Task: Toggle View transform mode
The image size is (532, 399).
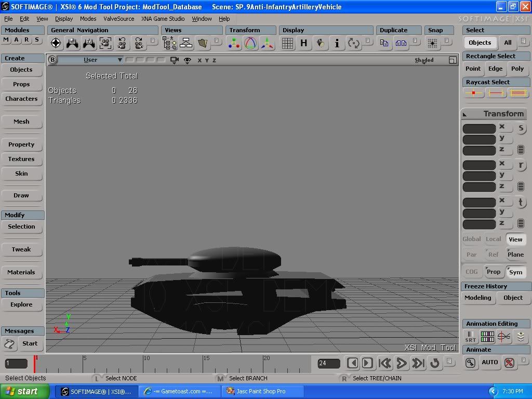Action: pyautogui.click(x=515, y=240)
